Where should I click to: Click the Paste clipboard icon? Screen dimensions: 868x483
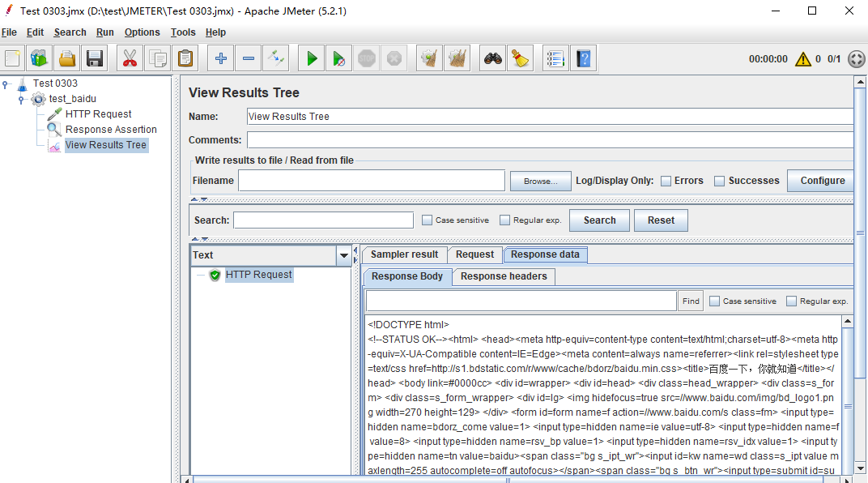coord(185,58)
